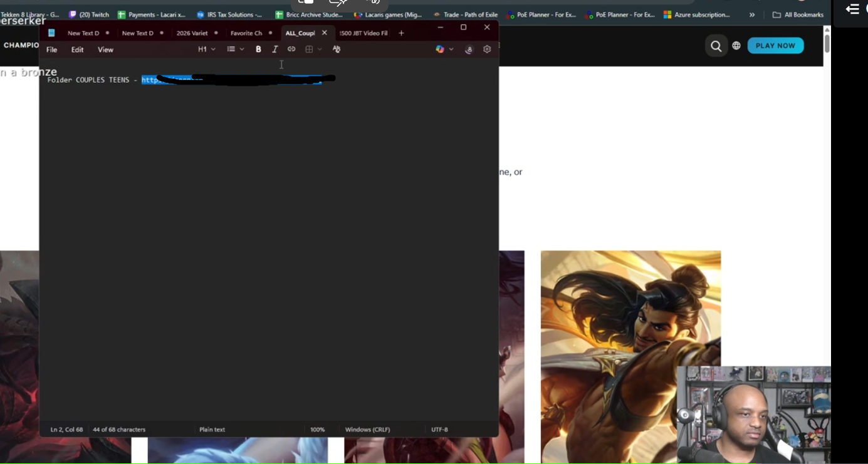Viewport: 868px width, 464px height.
Task: Click the UTF-8 encoding indicator
Action: [x=440, y=430]
